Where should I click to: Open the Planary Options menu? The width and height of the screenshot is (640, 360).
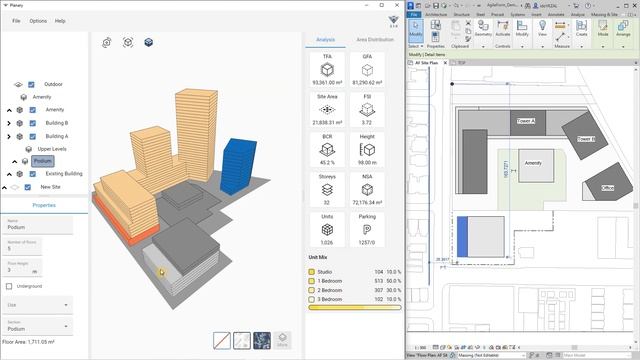tap(38, 21)
